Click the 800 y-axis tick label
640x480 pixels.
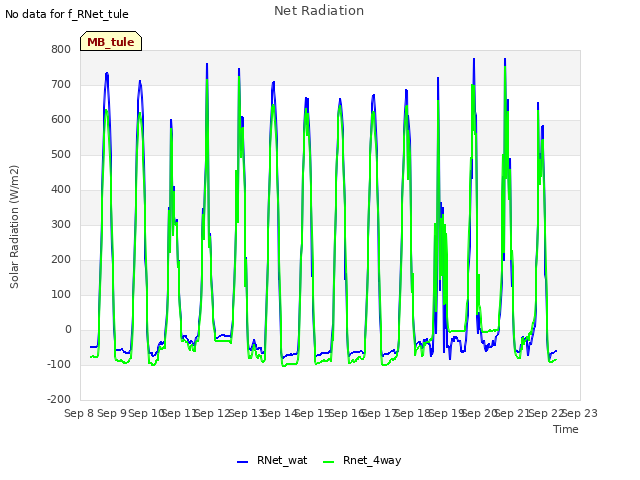tap(61, 49)
